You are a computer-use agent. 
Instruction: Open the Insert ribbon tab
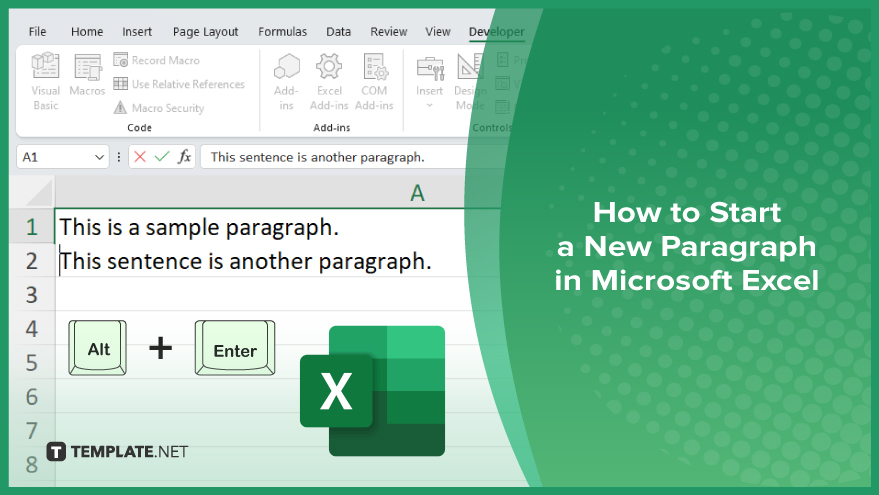pos(137,32)
